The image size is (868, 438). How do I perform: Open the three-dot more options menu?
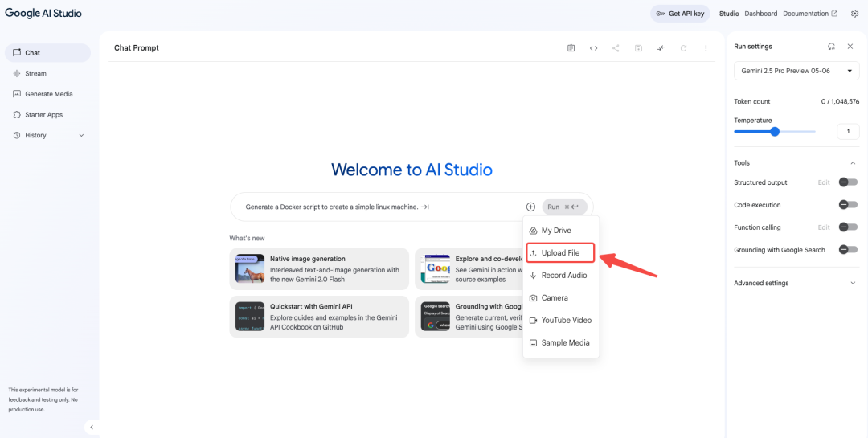click(x=706, y=48)
